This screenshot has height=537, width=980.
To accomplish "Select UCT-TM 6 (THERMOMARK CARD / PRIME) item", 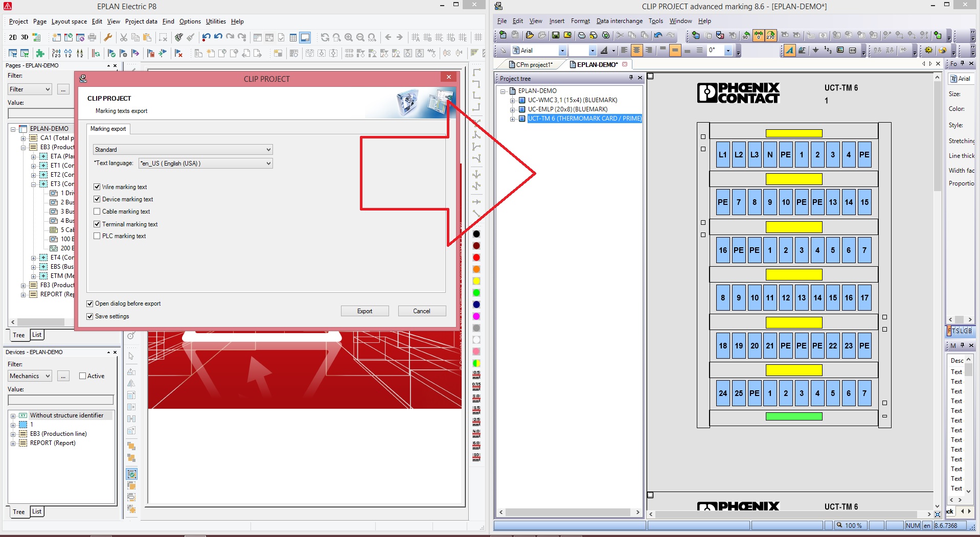I will coord(584,119).
